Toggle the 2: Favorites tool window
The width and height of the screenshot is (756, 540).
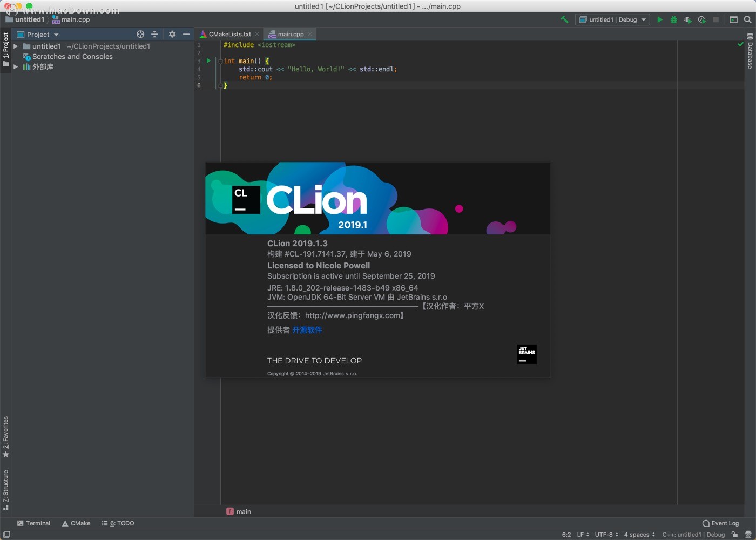5,437
